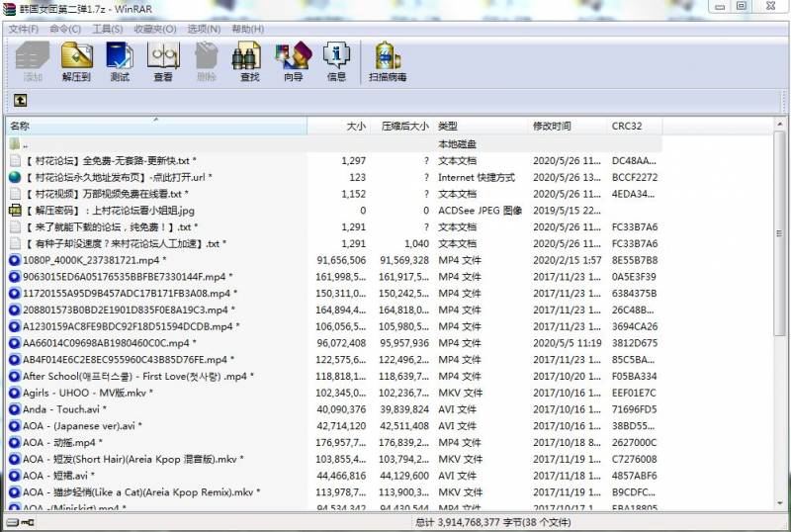Click compressed size 39,839,824
Screen dimensions: 791x532
404,409
